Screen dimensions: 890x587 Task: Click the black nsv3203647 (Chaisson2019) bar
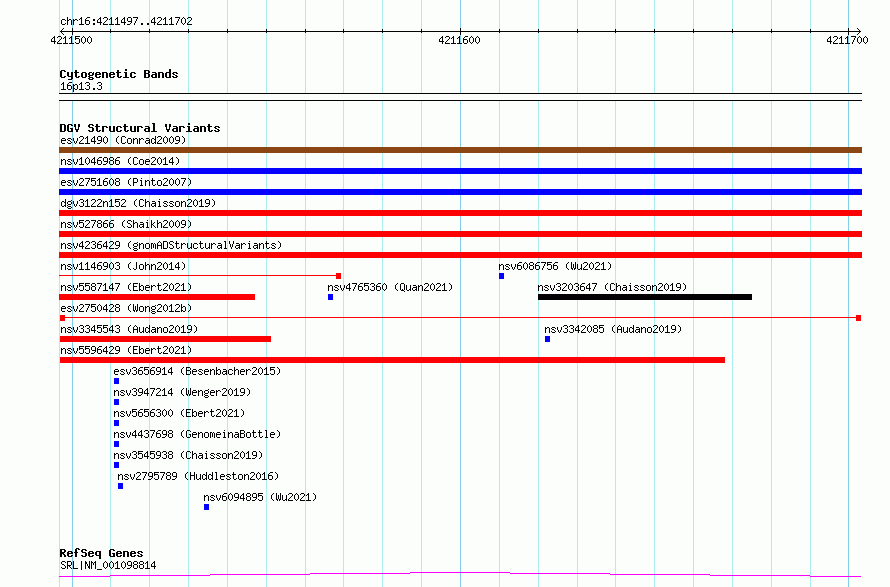(645, 297)
